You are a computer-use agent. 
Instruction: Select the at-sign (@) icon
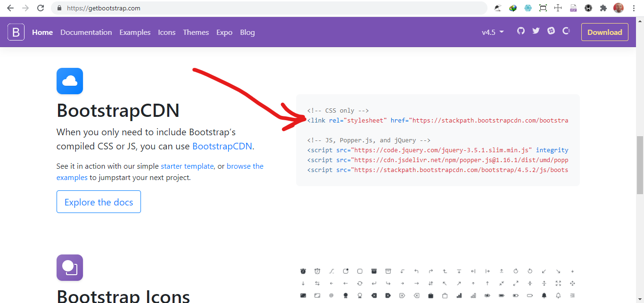coord(331,295)
